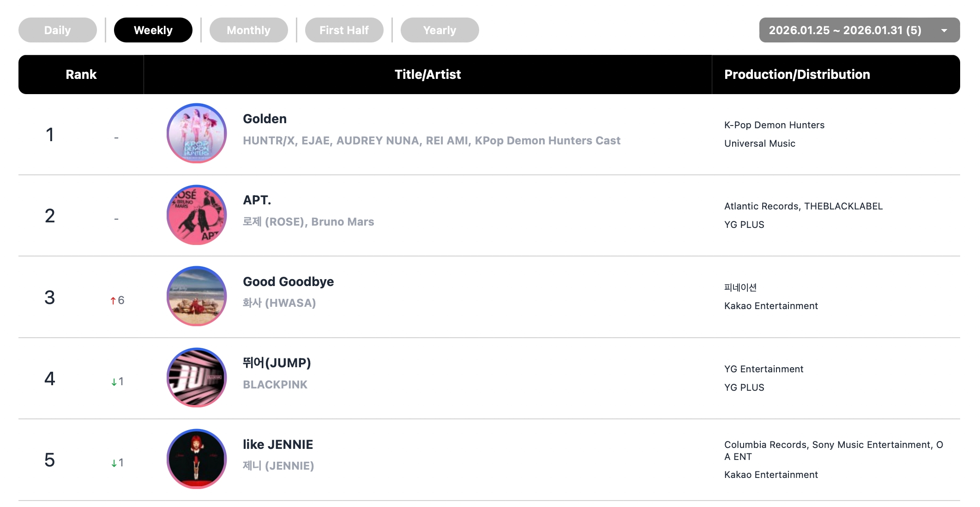Open the Good Goodbye beach cover image
Viewport: 980px width, 507px height.
(197, 296)
